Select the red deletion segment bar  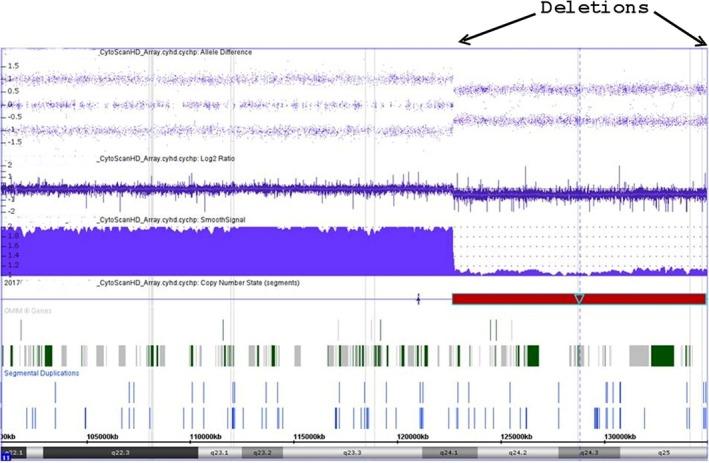579,298
